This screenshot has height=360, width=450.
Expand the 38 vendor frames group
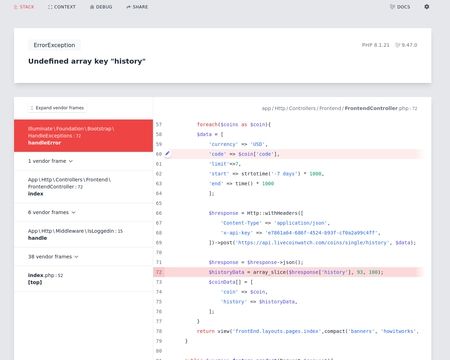[x=53, y=257]
